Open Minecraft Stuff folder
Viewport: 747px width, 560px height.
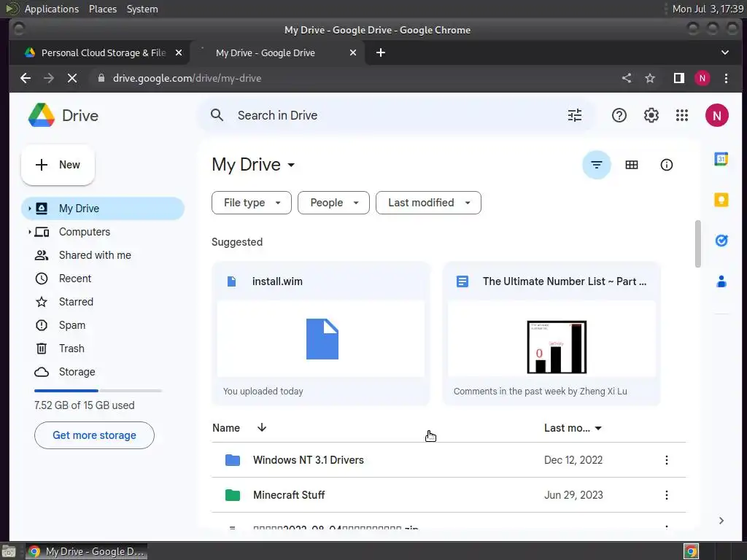[x=449, y=495]
